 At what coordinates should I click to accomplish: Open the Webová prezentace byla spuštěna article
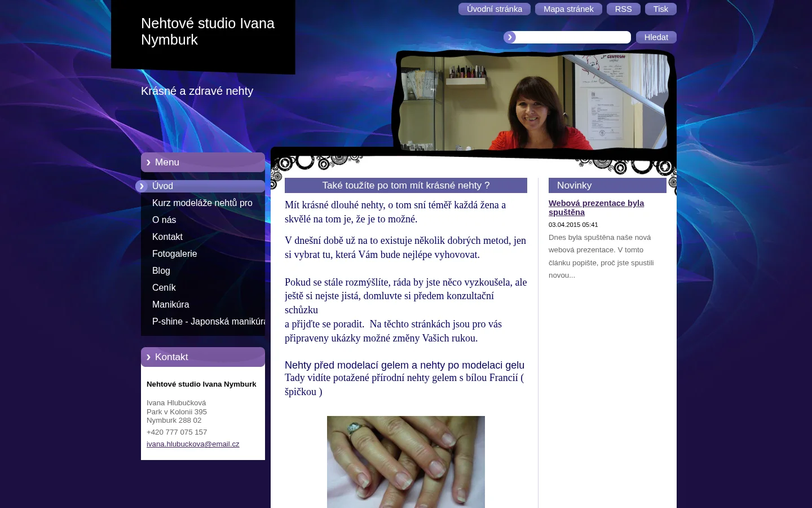coord(596,208)
